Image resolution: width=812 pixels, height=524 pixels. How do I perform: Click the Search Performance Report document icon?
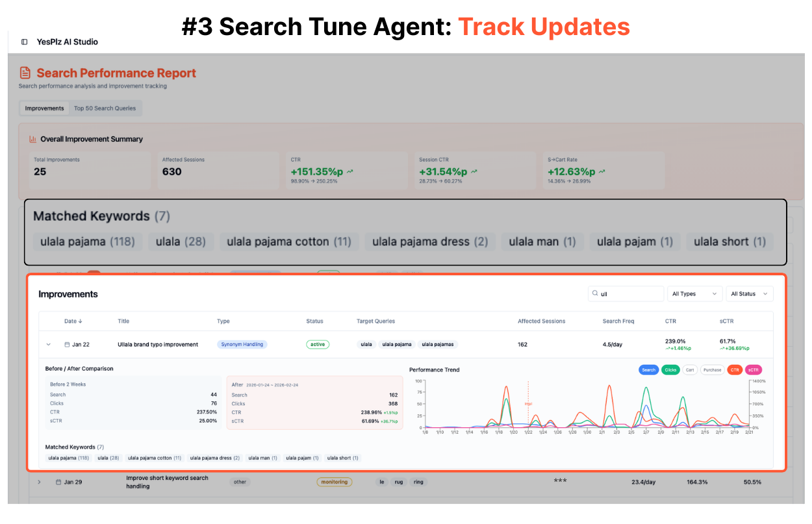click(x=25, y=73)
